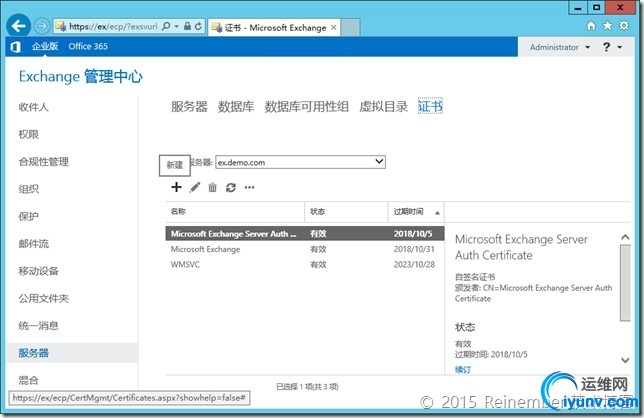Switch to Office 365 in header
Image resolution: width=644 pixels, height=418 pixels.
click(x=88, y=47)
